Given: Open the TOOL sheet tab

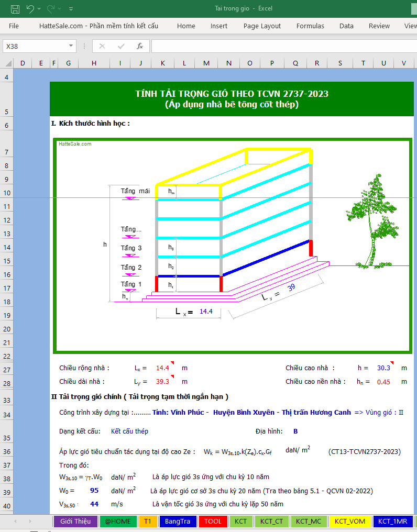Looking at the screenshot, I should [213, 521].
